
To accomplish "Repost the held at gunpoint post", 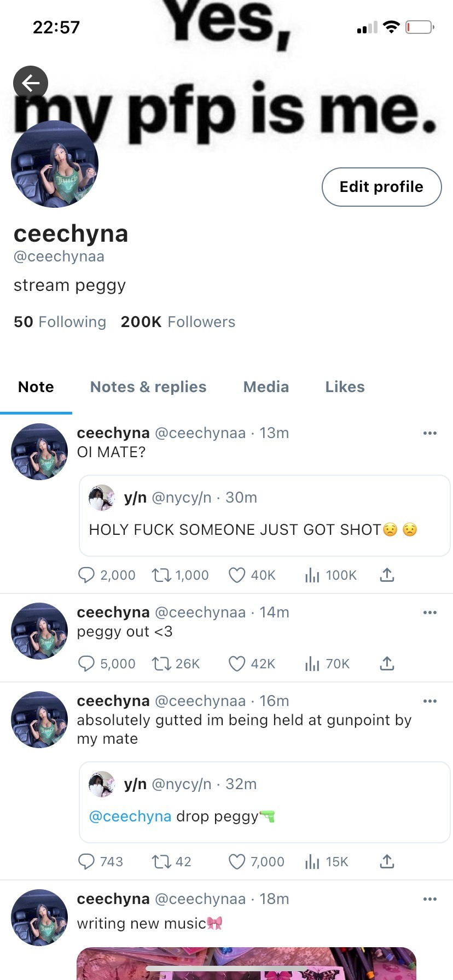I will pos(161,861).
